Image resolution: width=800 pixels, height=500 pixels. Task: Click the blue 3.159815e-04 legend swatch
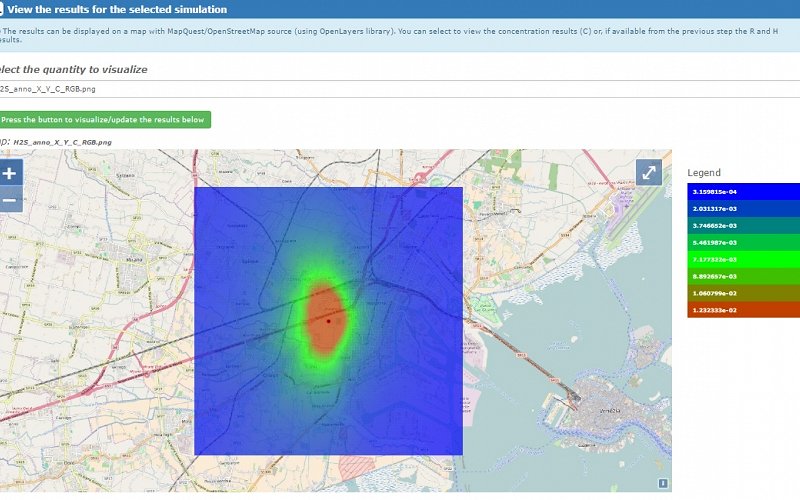(x=743, y=191)
